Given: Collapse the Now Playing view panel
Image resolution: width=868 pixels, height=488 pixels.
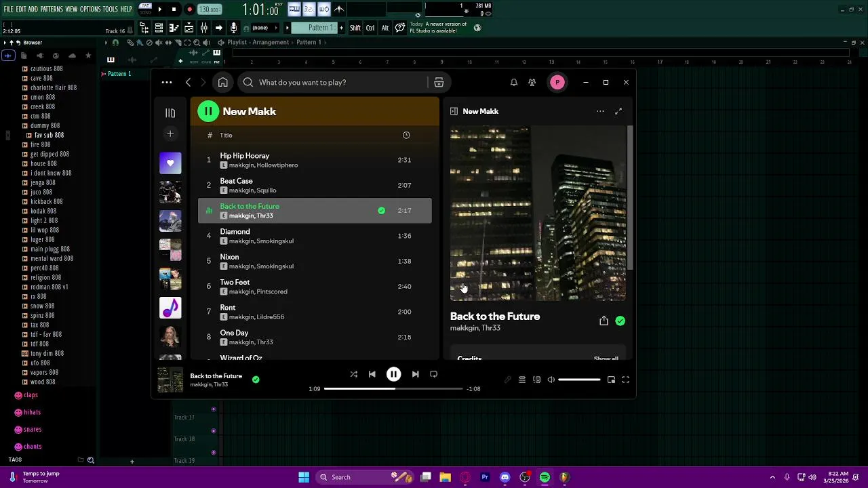Looking at the screenshot, I should [x=454, y=111].
